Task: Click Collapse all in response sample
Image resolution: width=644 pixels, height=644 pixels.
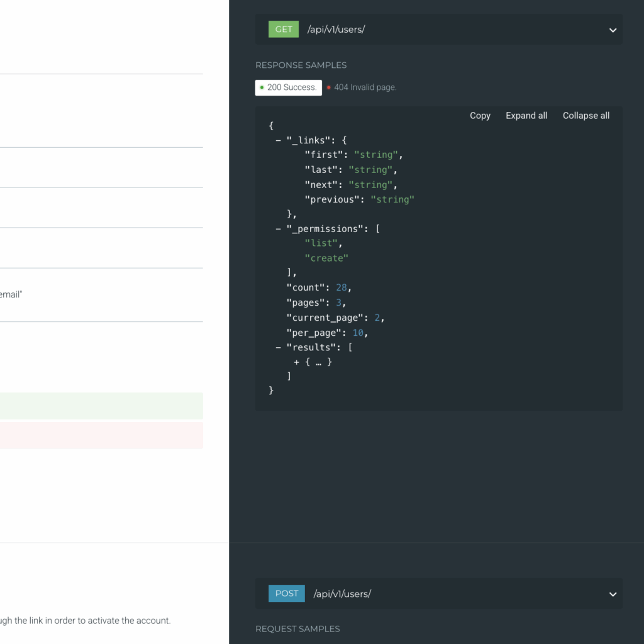Action: click(586, 116)
